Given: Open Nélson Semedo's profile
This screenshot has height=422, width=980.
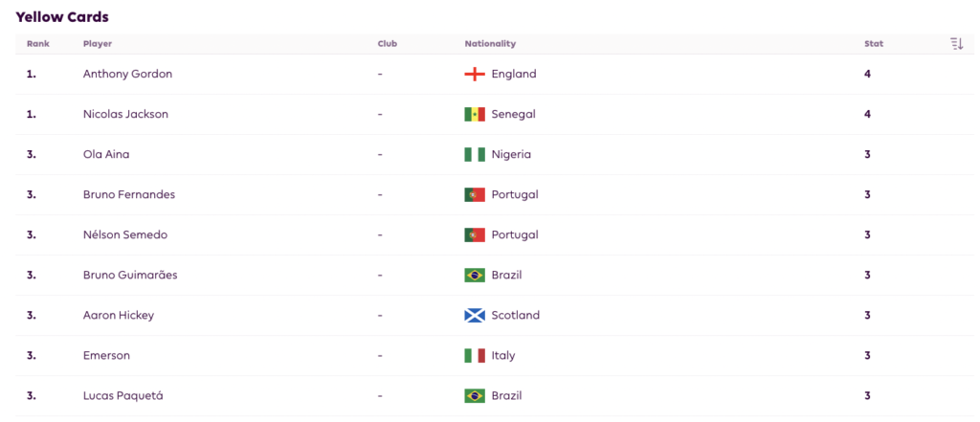Looking at the screenshot, I should (x=125, y=235).
